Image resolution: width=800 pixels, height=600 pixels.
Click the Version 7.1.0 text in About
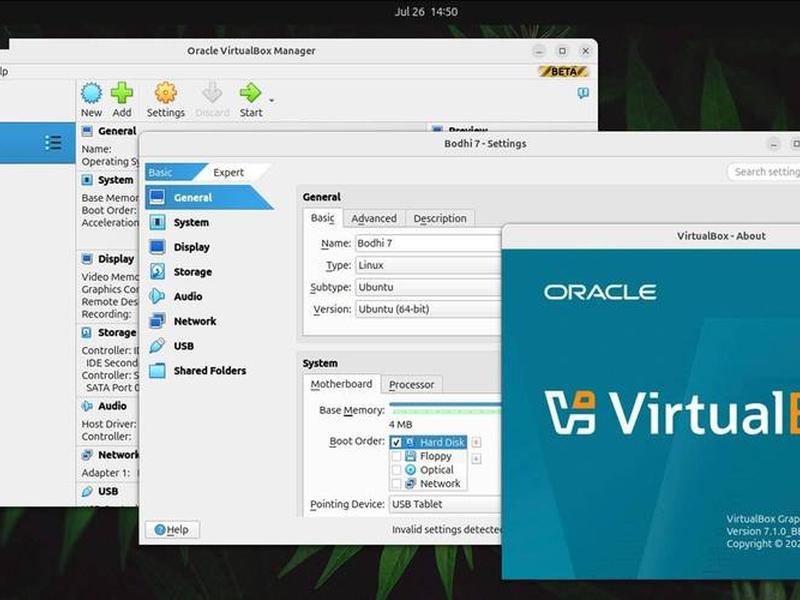point(763,531)
